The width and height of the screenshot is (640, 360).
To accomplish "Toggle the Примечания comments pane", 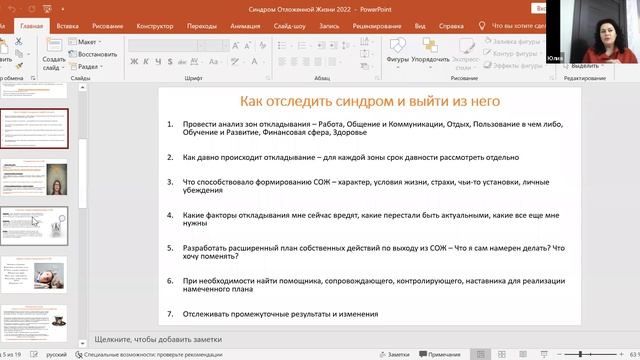I will (x=440, y=354).
